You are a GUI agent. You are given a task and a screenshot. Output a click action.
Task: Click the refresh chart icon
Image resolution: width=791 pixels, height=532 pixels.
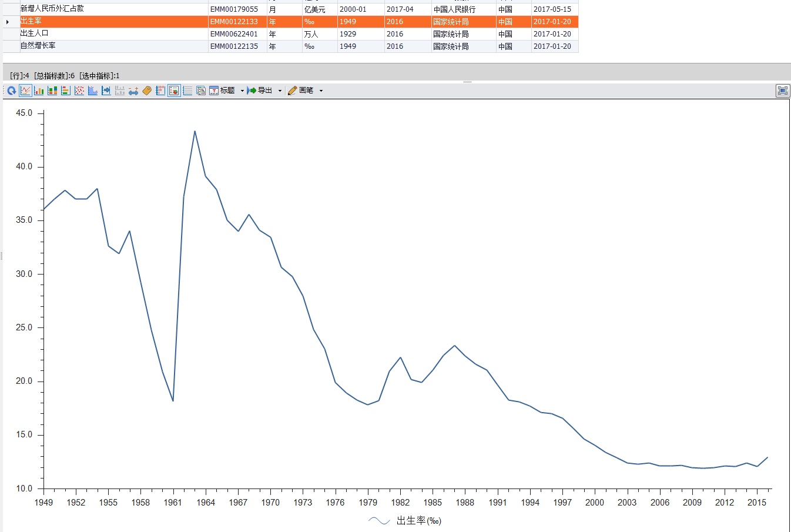(x=11, y=91)
